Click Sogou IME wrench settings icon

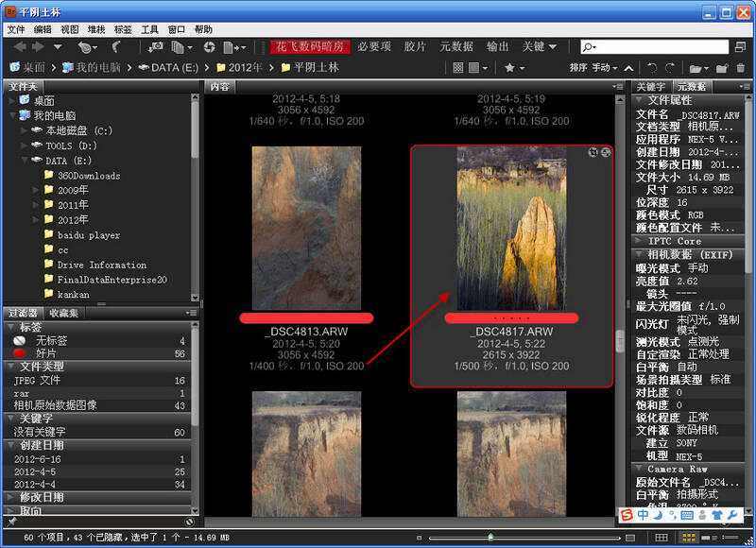tap(733, 515)
